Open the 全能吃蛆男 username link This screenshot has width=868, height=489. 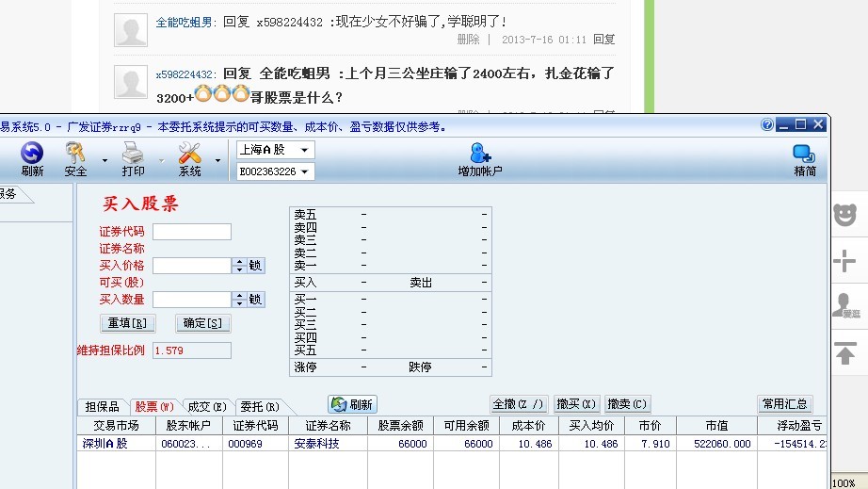tap(184, 23)
